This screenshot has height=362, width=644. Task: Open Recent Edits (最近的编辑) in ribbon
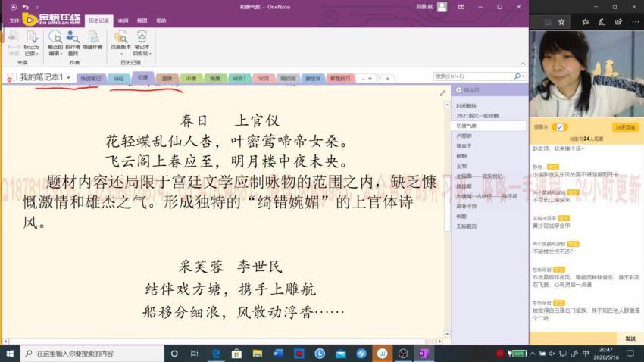coord(55,40)
